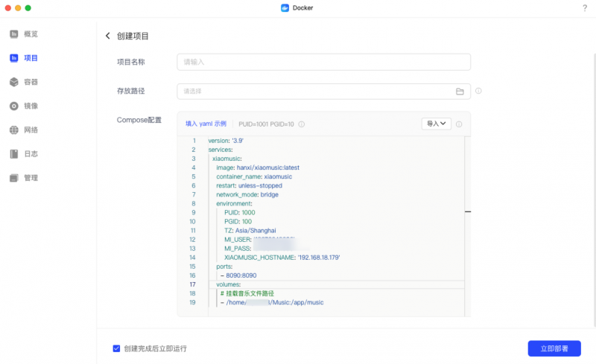This screenshot has height=364, width=596.
Task: Click the "environment:" line
Action: (234, 204)
